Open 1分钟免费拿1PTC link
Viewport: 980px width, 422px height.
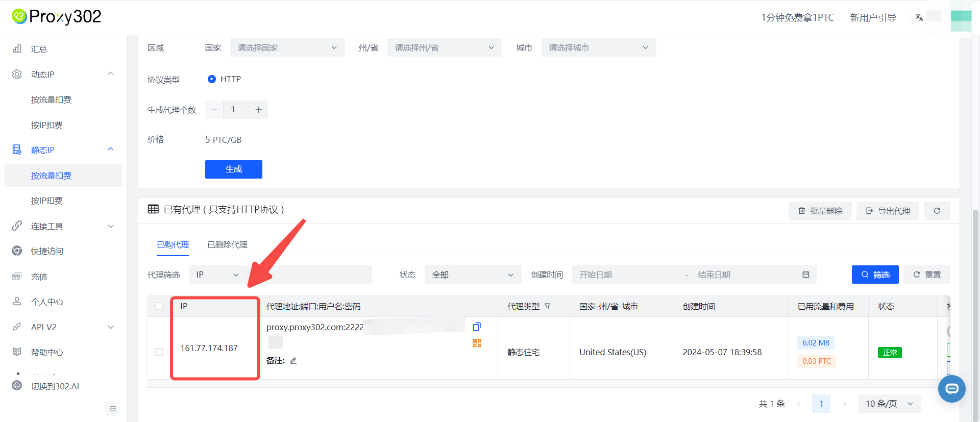pyautogui.click(x=797, y=18)
